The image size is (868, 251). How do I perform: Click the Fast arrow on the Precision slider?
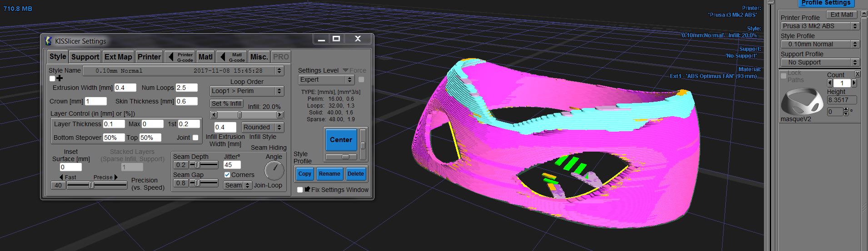click(61, 177)
